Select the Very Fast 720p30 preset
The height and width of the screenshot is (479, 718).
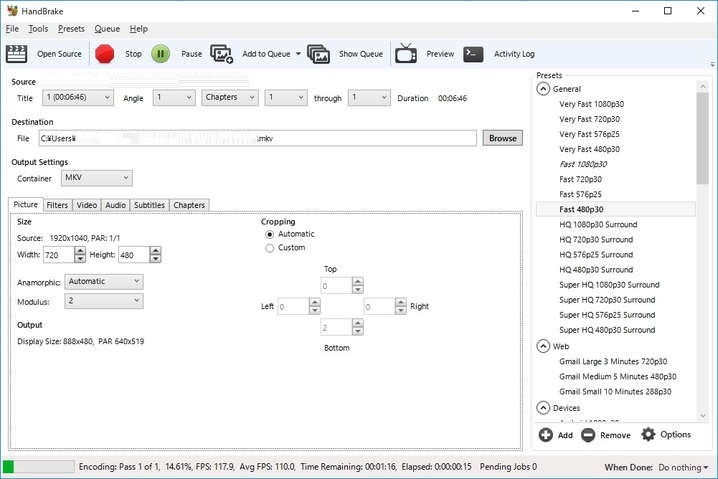point(589,119)
